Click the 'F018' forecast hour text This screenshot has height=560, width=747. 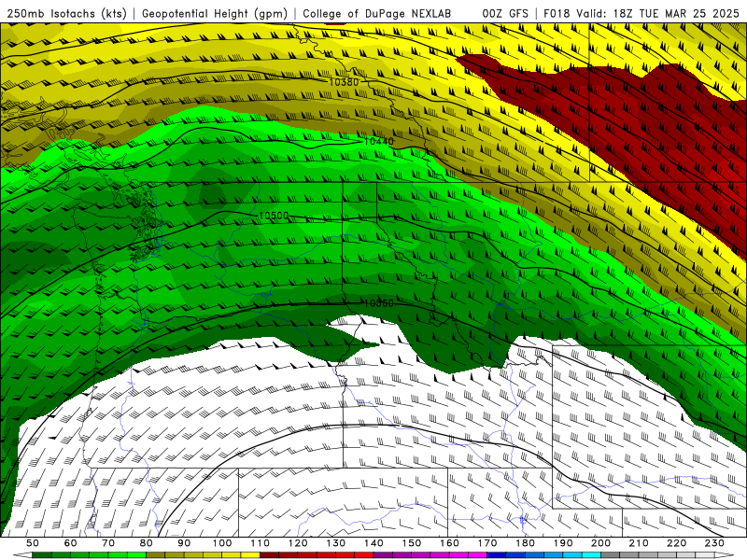[x=557, y=13]
